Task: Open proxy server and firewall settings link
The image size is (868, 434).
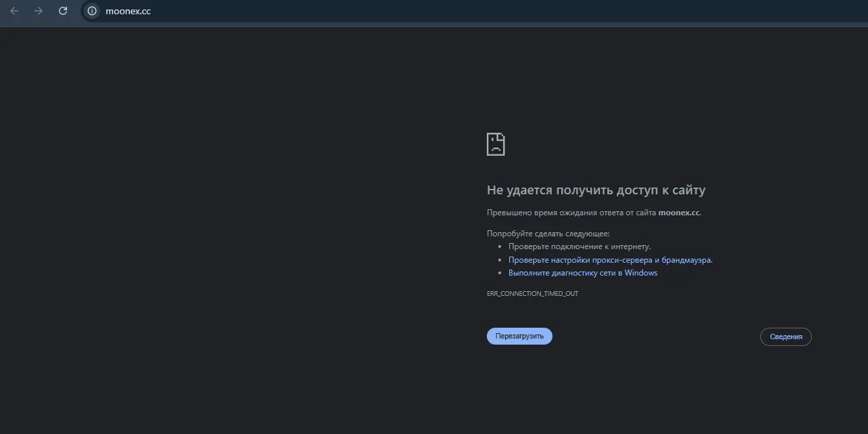Action: (x=611, y=260)
